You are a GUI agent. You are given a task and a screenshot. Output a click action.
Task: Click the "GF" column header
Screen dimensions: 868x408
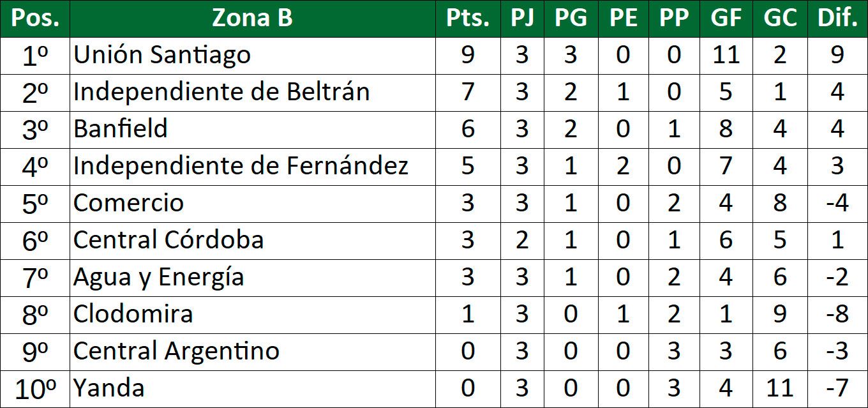tap(726, 19)
